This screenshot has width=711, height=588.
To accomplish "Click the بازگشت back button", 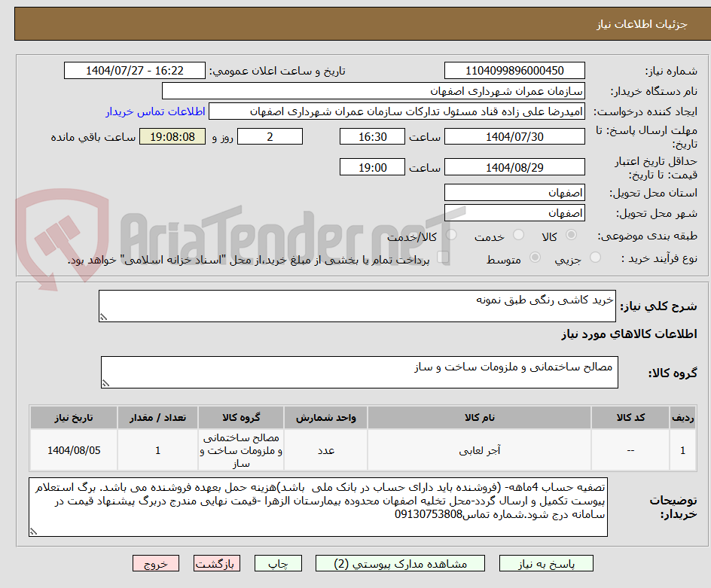I will tap(217, 563).
